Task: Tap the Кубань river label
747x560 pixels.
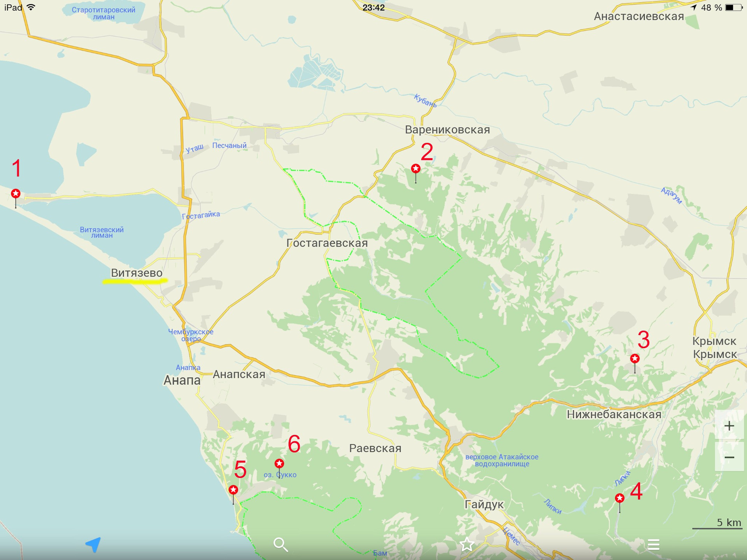Action: click(425, 100)
